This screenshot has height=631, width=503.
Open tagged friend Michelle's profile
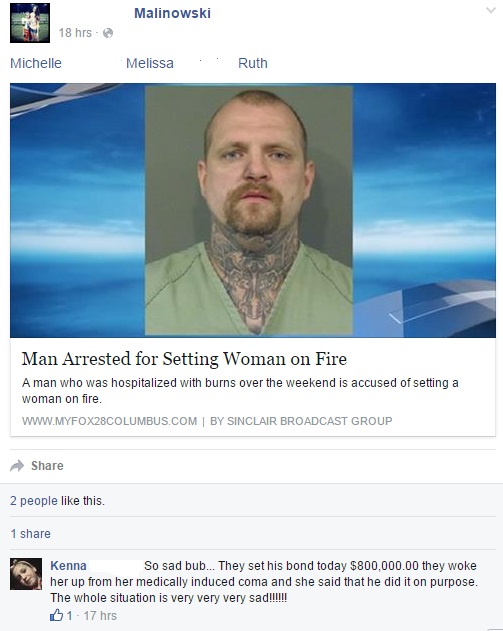(36, 63)
